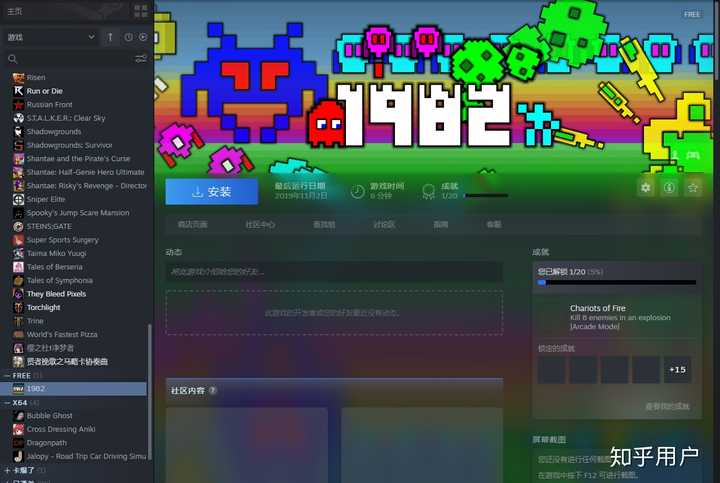Click the first community content thumbnail
The image size is (720, 483).
click(247, 445)
